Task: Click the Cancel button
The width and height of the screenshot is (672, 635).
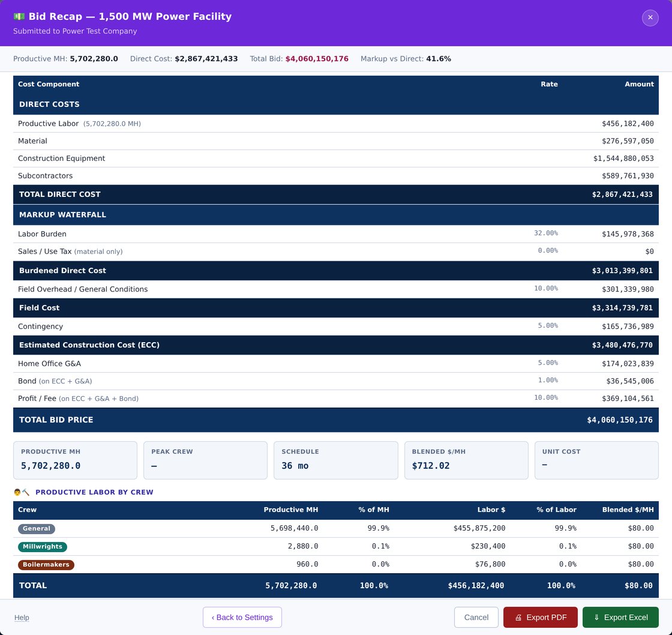Action: [x=476, y=618]
